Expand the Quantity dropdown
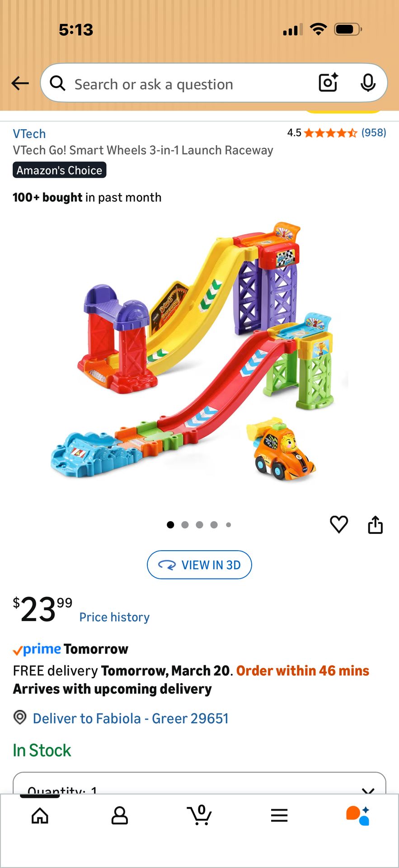This screenshot has height=868, width=399. point(199,783)
